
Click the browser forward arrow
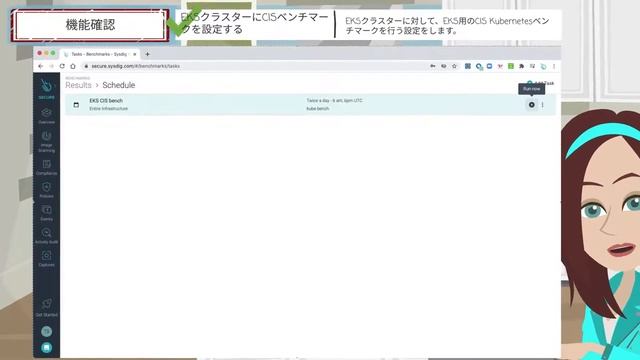tap(51, 66)
